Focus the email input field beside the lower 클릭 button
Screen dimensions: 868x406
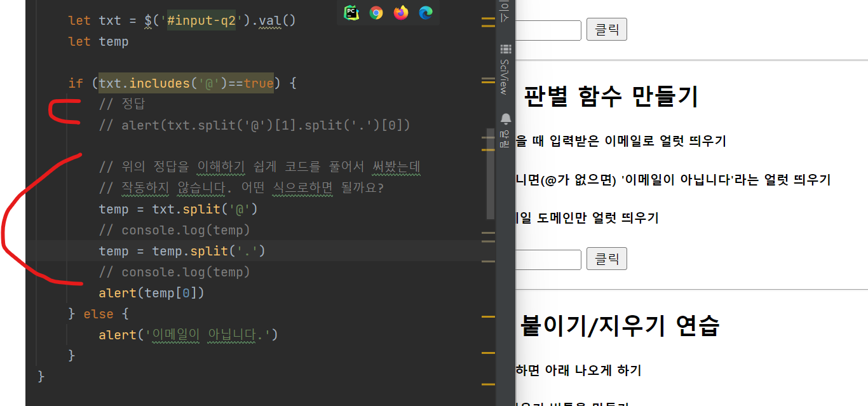coord(548,259)
